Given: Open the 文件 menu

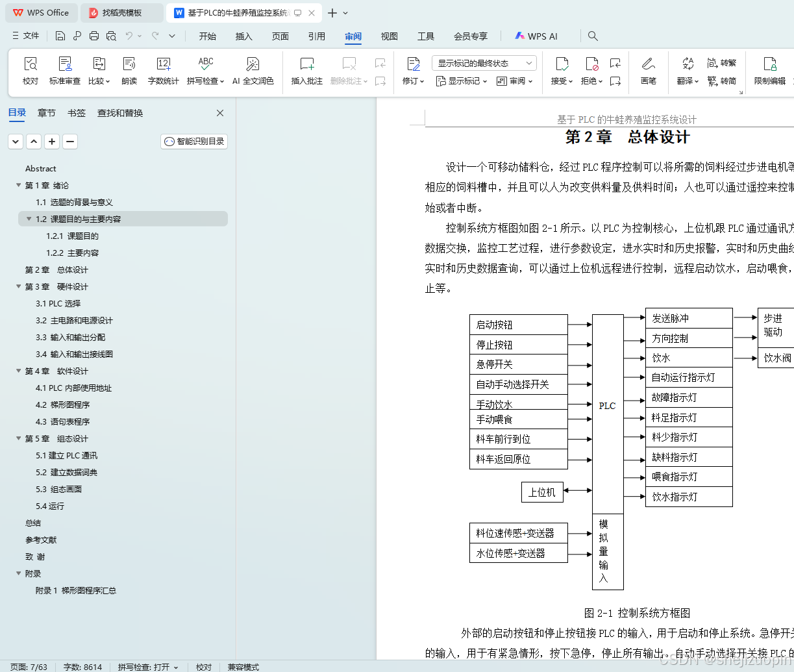Looking at the screenshot, I should (25, 36).
